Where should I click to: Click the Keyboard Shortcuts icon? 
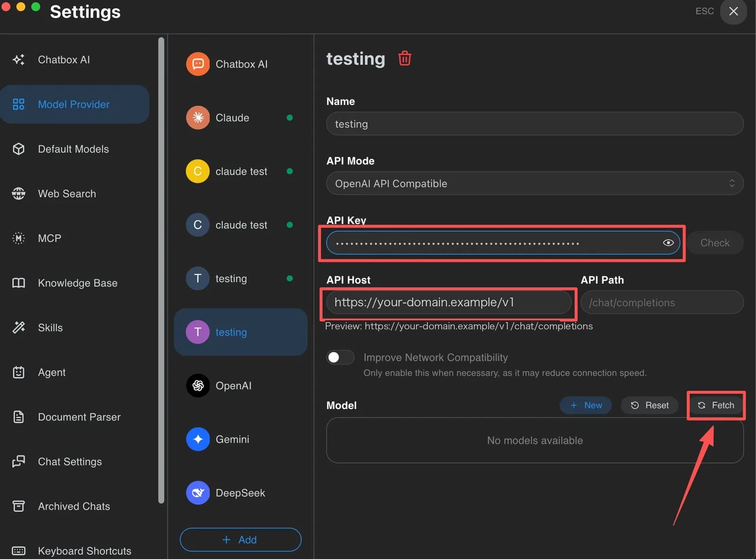coord(18,551)
